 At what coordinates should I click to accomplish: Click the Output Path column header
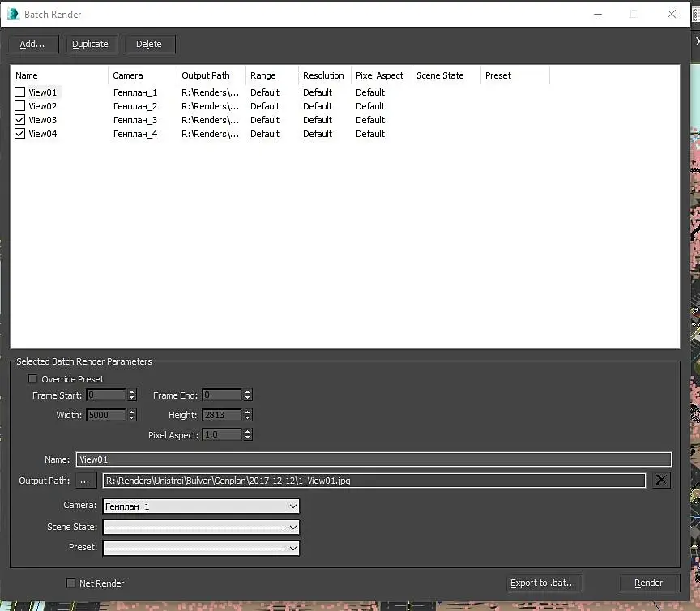click(x=211, y=75)
